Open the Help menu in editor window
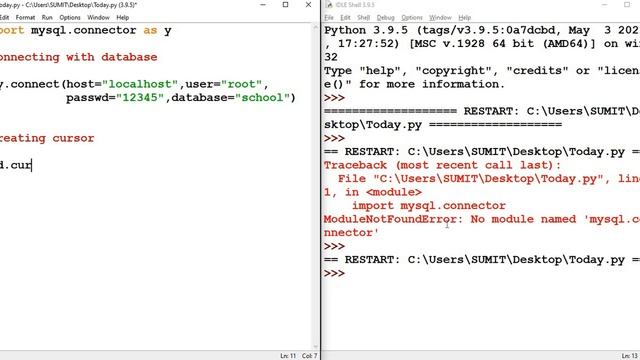The image size is (640, 360). 122,18
